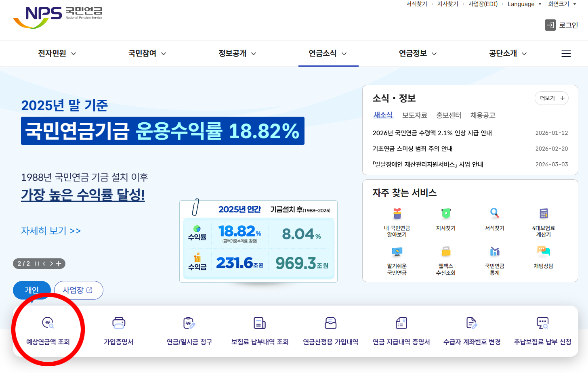The image size is (588, 373).
Task: Switch to the 보도자료 tab
Action: [x=415, y=115]
